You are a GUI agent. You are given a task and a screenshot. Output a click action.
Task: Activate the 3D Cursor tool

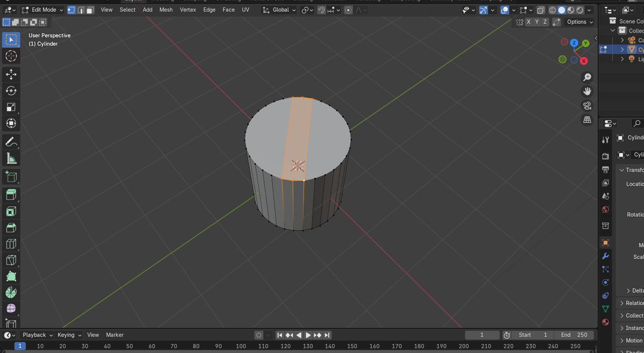pos(11,56)
